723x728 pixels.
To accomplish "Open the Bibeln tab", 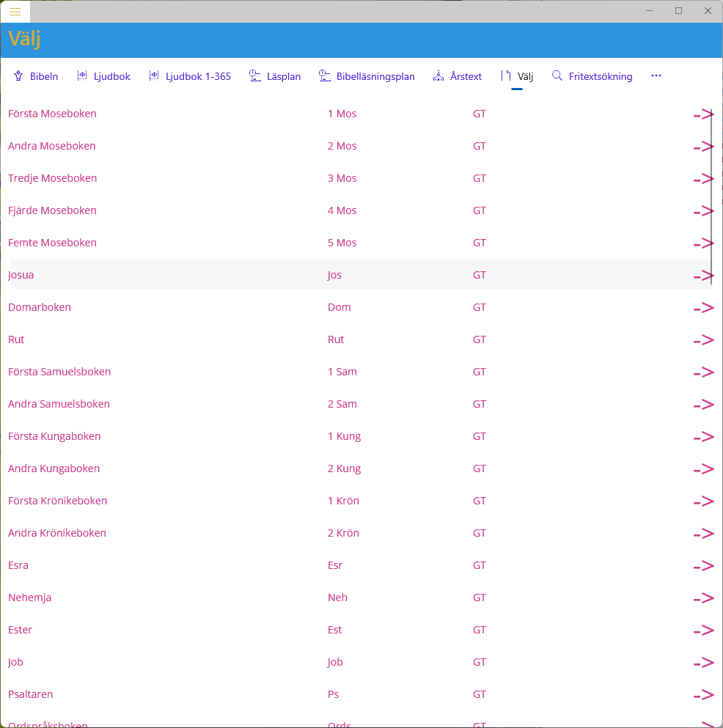I will [x=36, y=76].
